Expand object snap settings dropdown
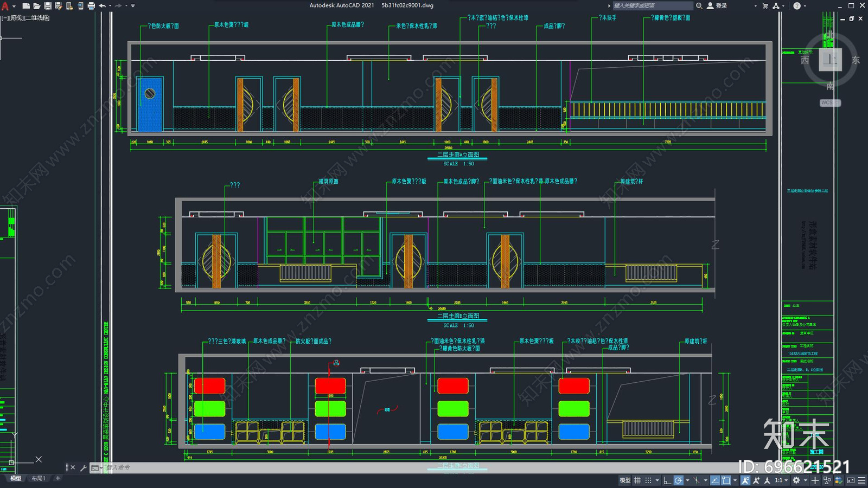This screenshot has width=868, height=488. 735,480
